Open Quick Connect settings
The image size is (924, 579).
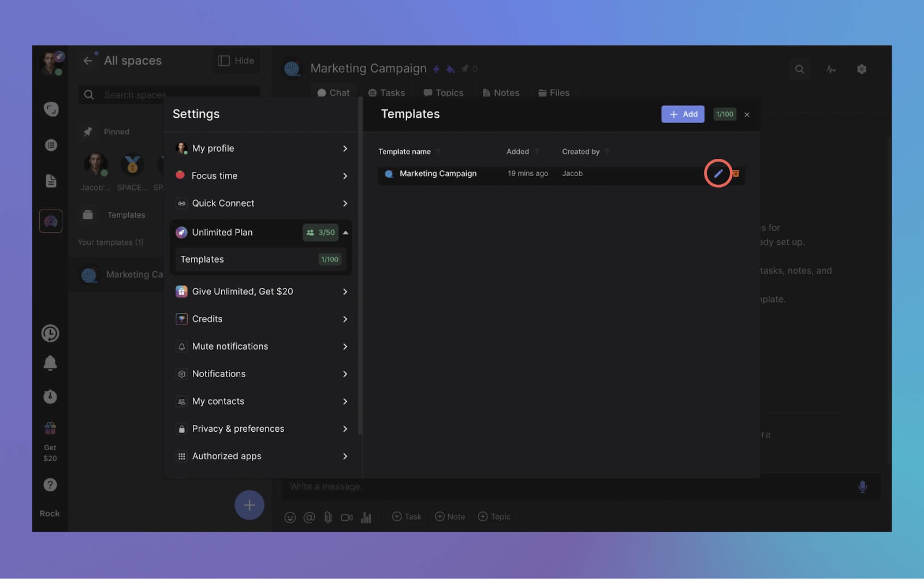[x=261, y=203]
